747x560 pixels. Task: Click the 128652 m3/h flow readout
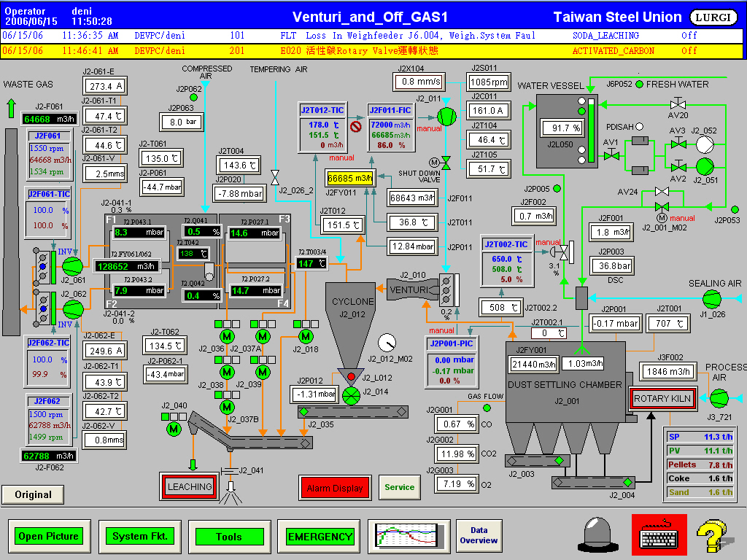[127, 266]
